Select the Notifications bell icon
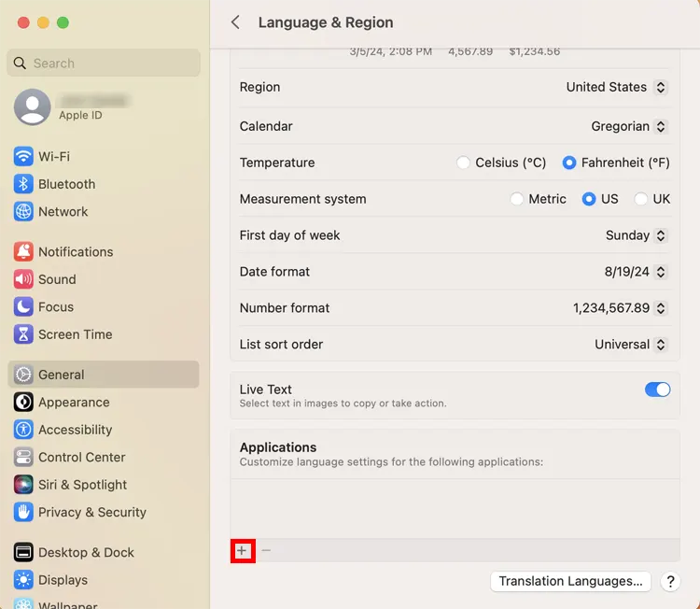700x609 pixels. pyautogui.click(x=23, y=252)
